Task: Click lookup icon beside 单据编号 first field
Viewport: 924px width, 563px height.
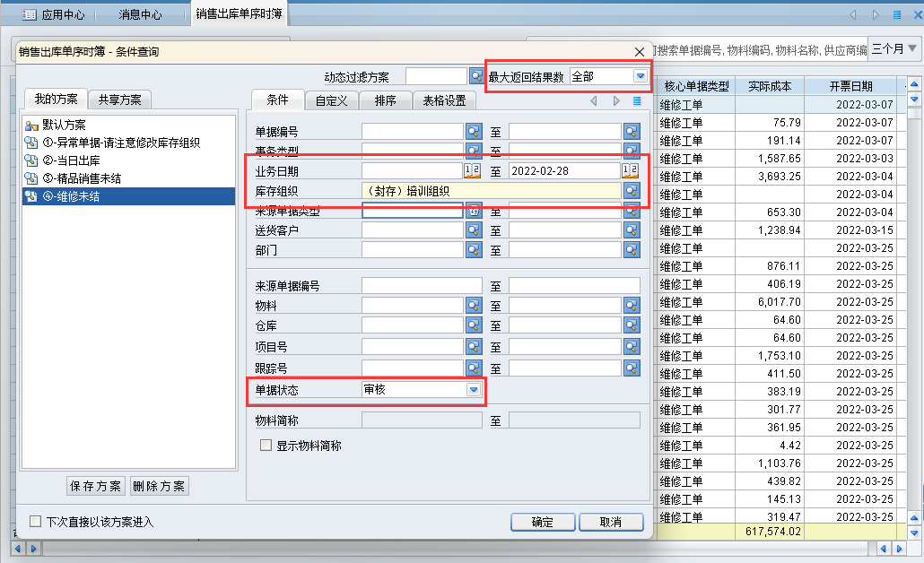Action: pos(474,132)
